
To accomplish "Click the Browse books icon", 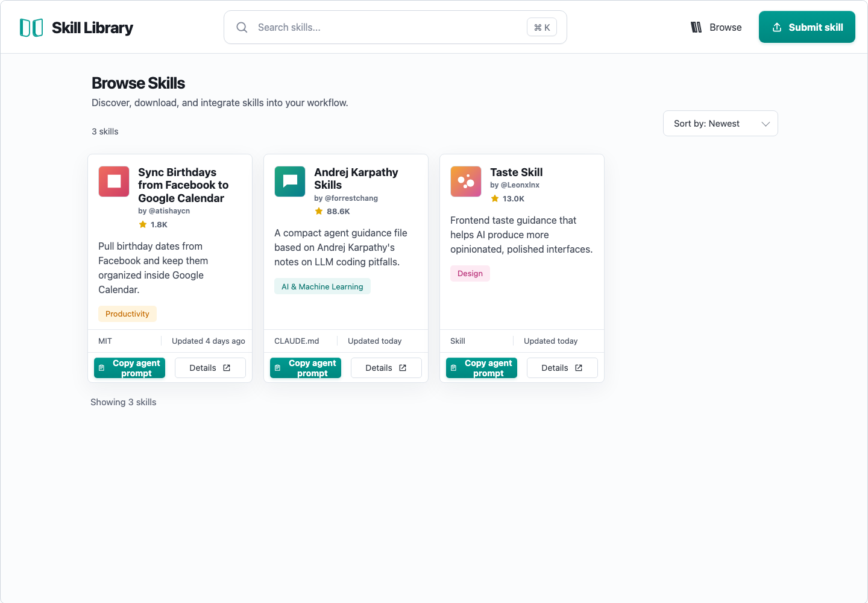I will pyautogui.click(x=696, y=27).
